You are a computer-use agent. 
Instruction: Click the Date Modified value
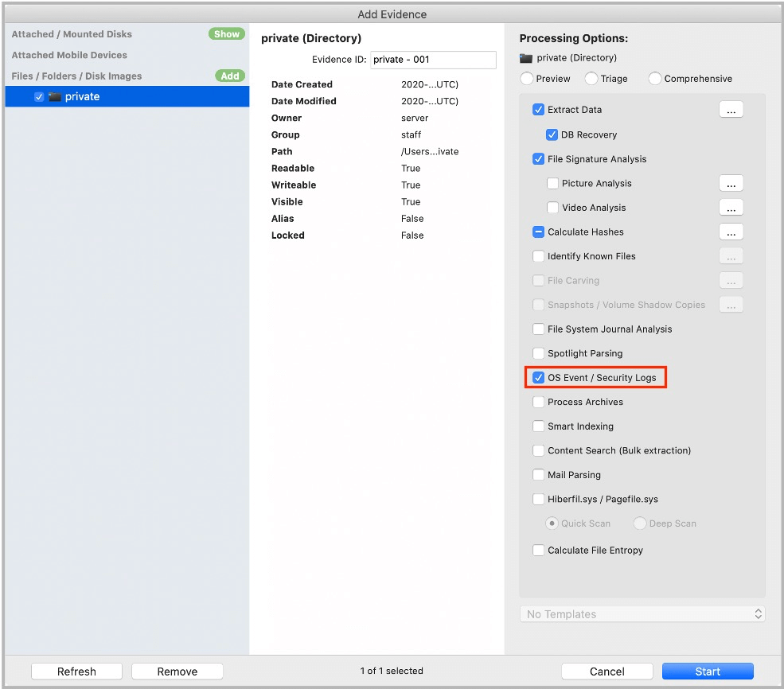click(x=430, y=101)
